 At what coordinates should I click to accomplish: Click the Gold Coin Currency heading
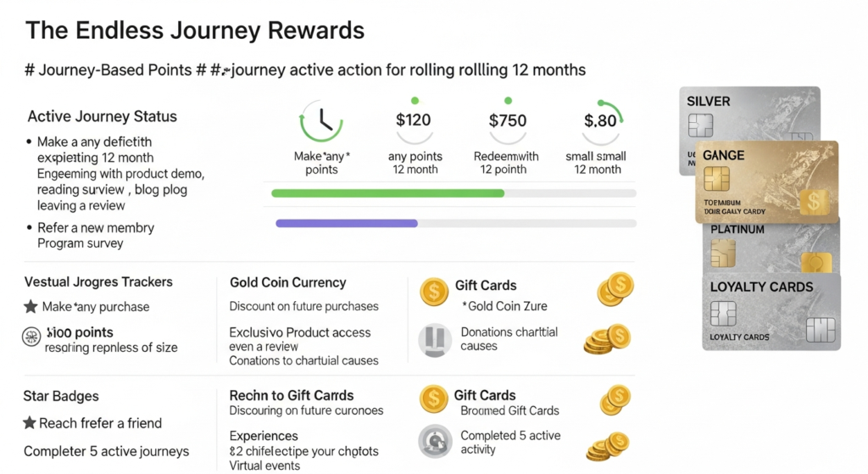coord(287,282)
